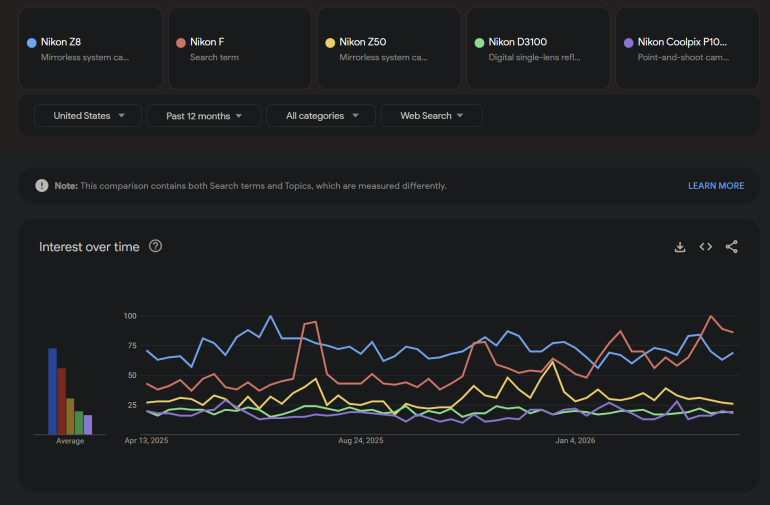Click the blue Nikon Z8 color dot
770x505 pixels.
(x=31, y=43)
